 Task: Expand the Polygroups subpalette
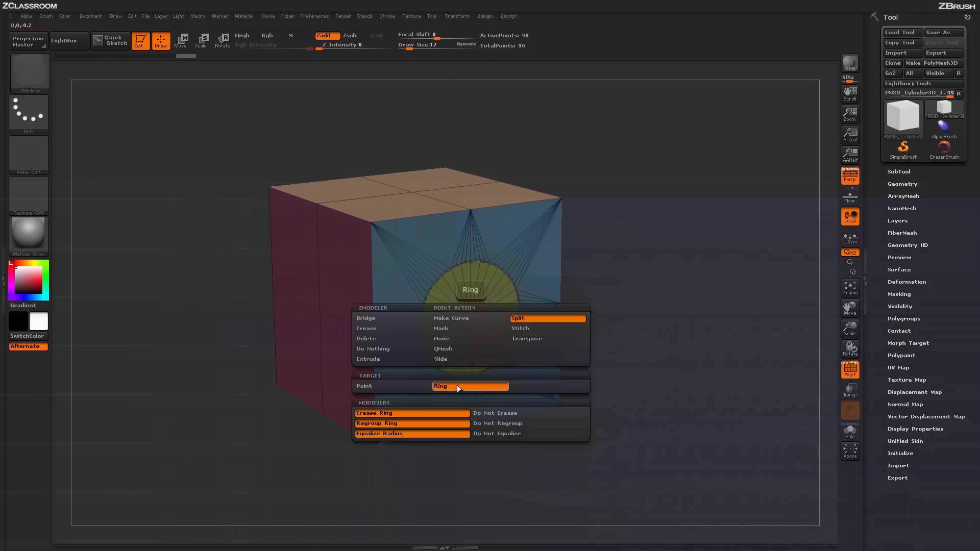point(904,319)
